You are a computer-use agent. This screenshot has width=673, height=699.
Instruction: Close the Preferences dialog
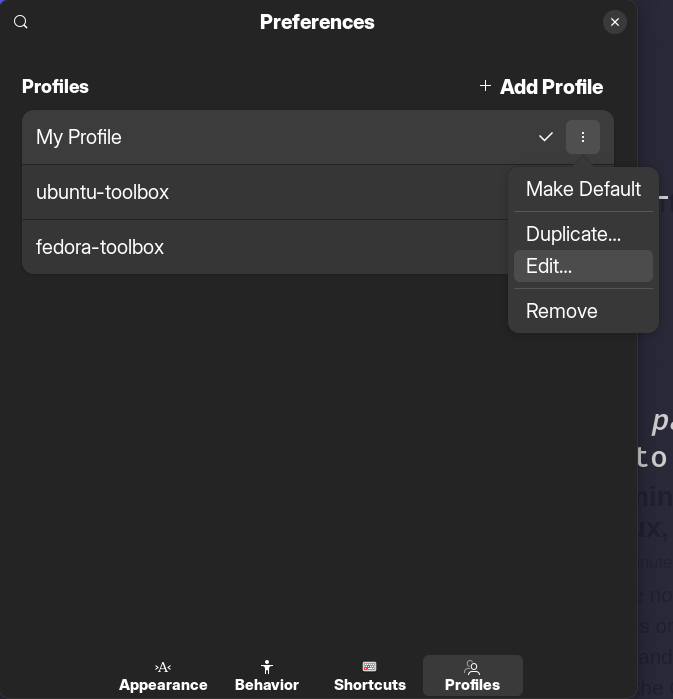click(615, 22)
